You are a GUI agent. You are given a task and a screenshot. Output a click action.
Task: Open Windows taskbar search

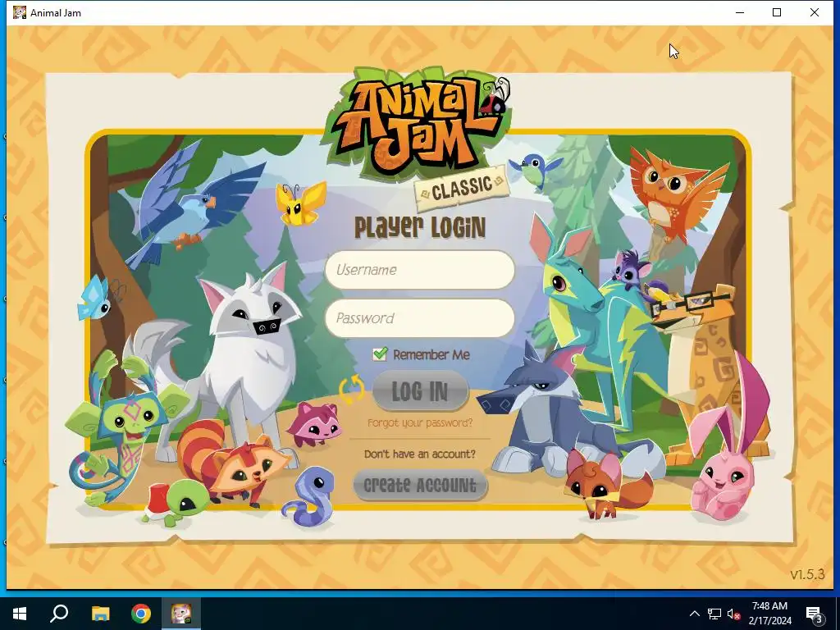59,614
